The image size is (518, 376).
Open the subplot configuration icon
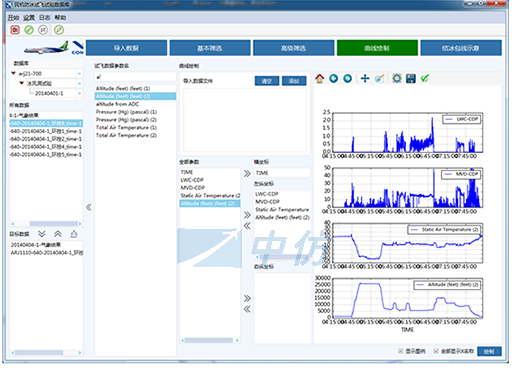pyautogui.click(x=397, y=79)
